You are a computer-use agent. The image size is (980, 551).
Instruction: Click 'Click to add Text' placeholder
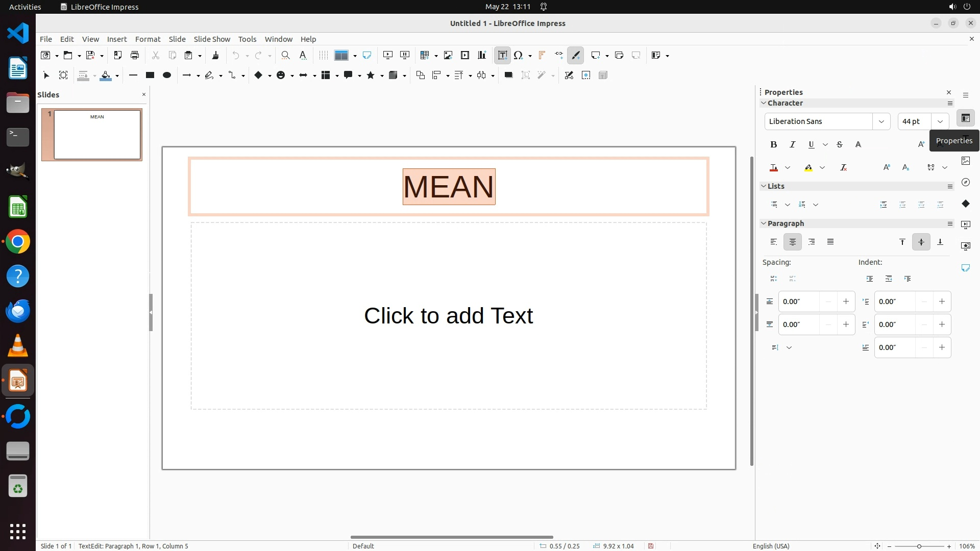point(448,316)
